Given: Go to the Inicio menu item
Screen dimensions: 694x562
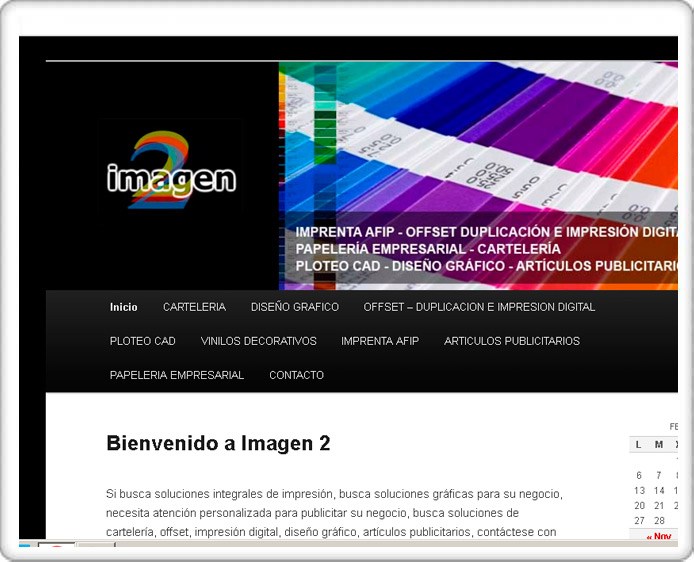Looking at the screenshot, I should (x=124, y=307).
